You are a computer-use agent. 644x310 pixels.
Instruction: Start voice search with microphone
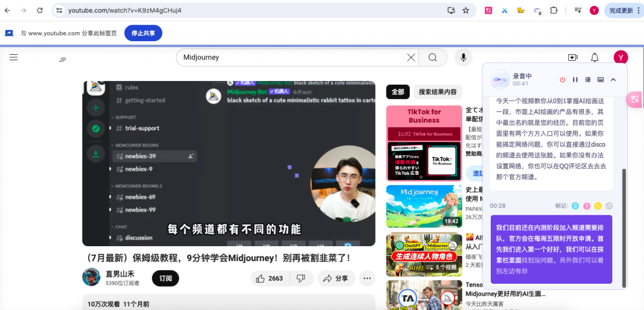click(463, 57)
